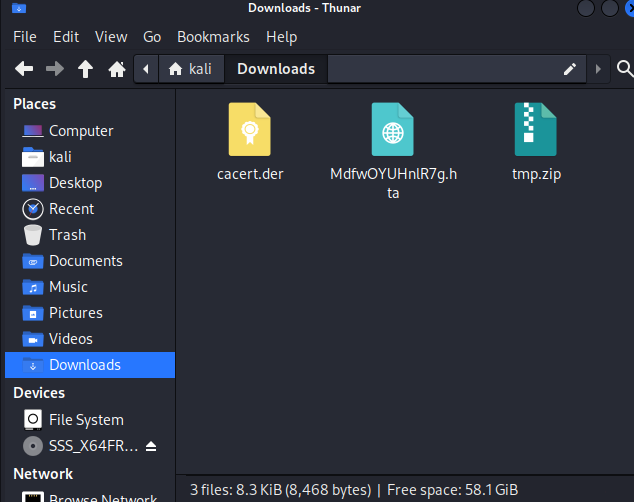Open Browse Network in the sidebar

coord(90,497)
